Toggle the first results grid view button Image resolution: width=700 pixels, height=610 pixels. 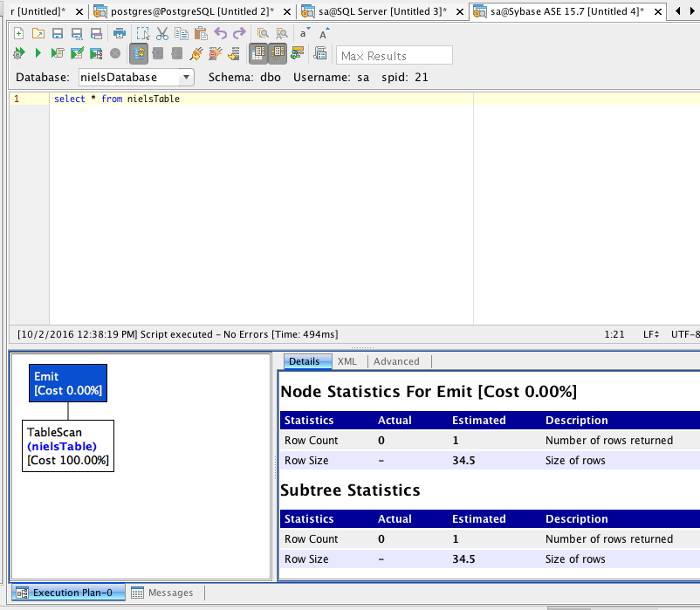pyautogui.click(x=258, y=54)
